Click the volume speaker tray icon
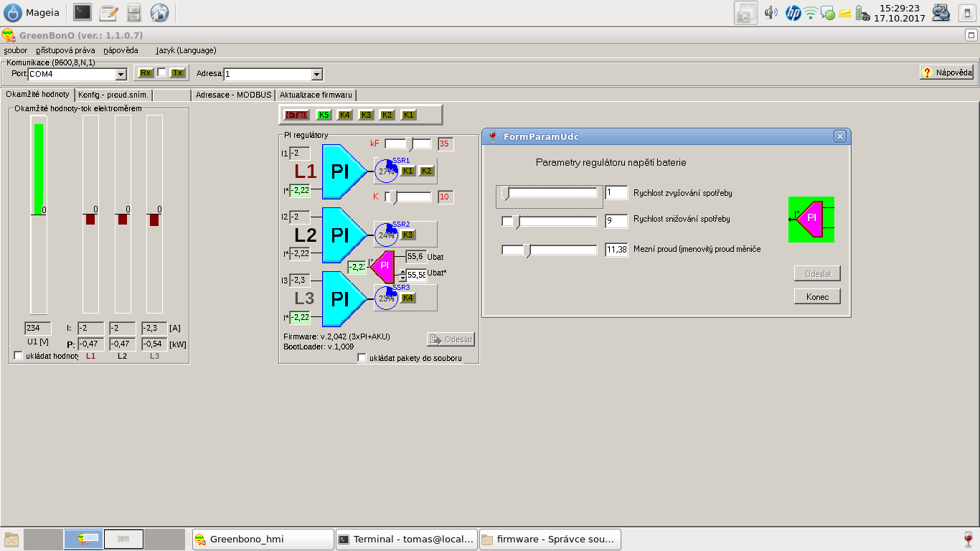This screenshot has width=980, height=551. 771,12
